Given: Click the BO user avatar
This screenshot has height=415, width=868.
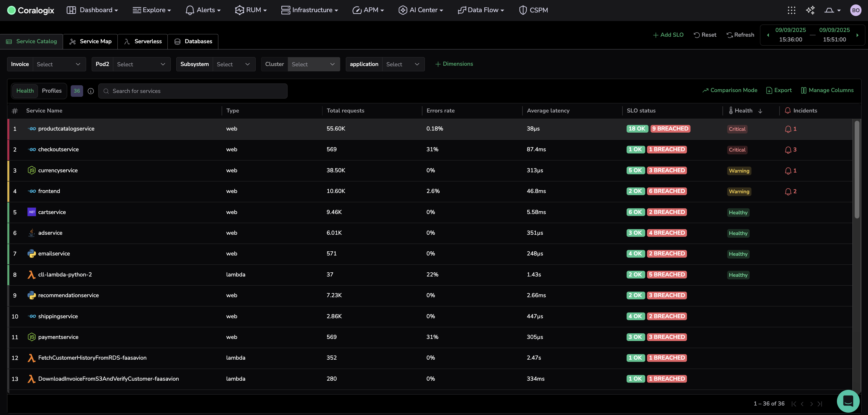Looking at the screenshot, I should pyautogui.click(x=856, y=10).
